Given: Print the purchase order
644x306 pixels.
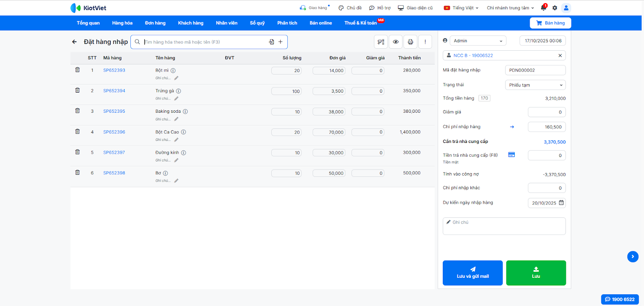Looking at the screenshot, I should [410, 42].
